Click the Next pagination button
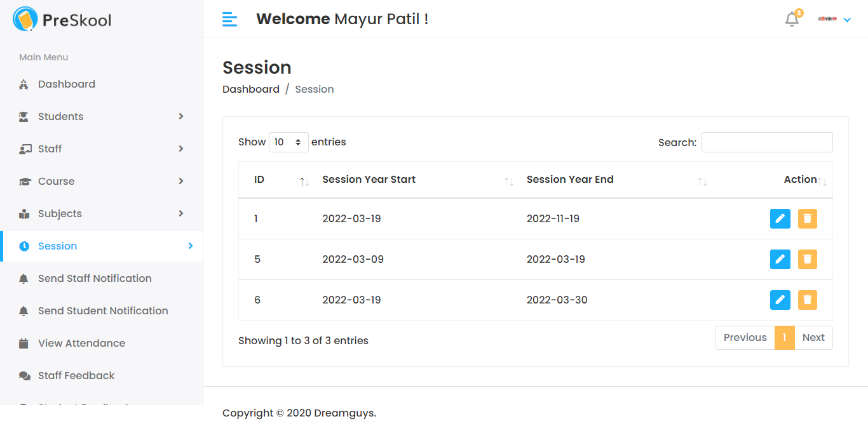Viewport: 868px width, 440px height. tap(813, 337)
